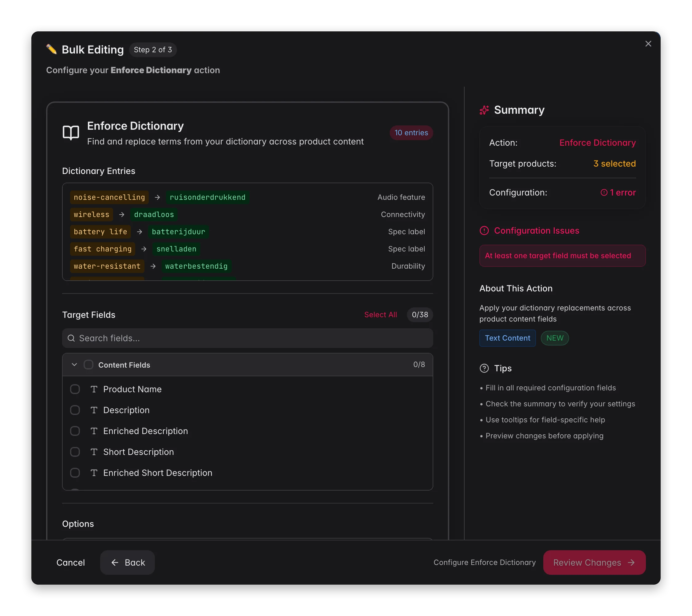692x616 pixels.
Task: Click the water-resistant source term
Action: (x=107, y=266)
